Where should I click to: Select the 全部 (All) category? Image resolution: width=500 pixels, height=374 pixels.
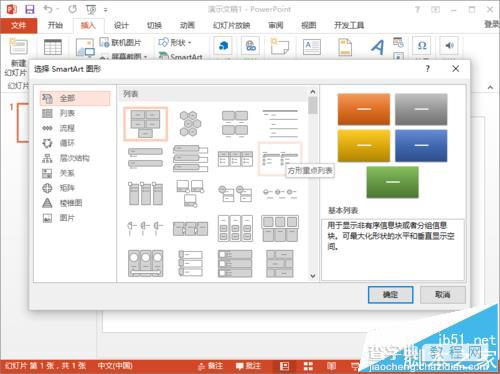[x=75, y=98]
